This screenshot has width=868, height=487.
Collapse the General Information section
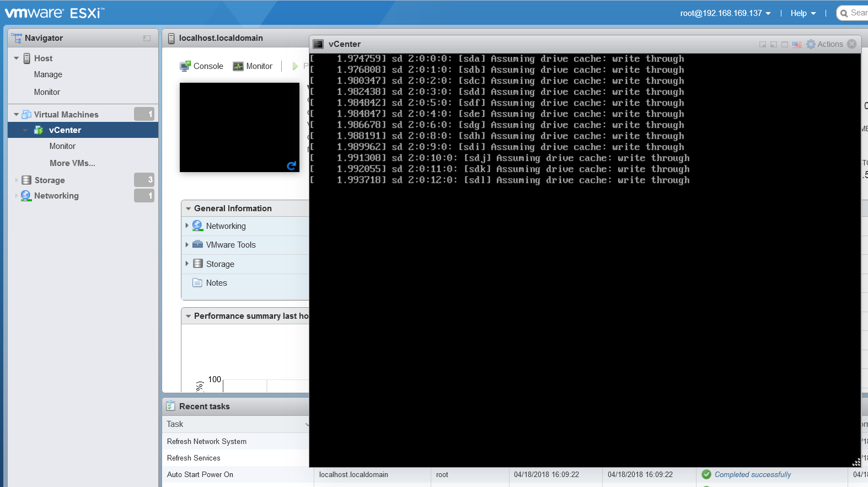[x=189, y=208]
